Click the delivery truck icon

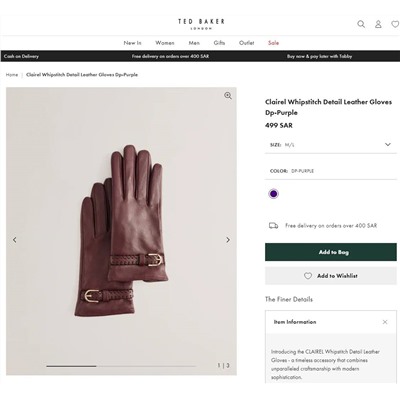273,226
